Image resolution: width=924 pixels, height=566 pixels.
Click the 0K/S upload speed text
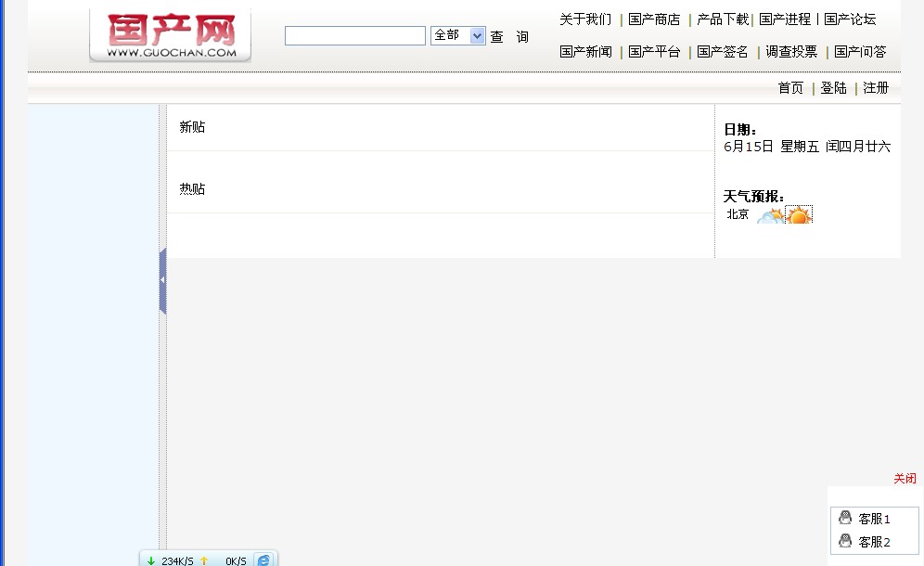tap(236, 561)
